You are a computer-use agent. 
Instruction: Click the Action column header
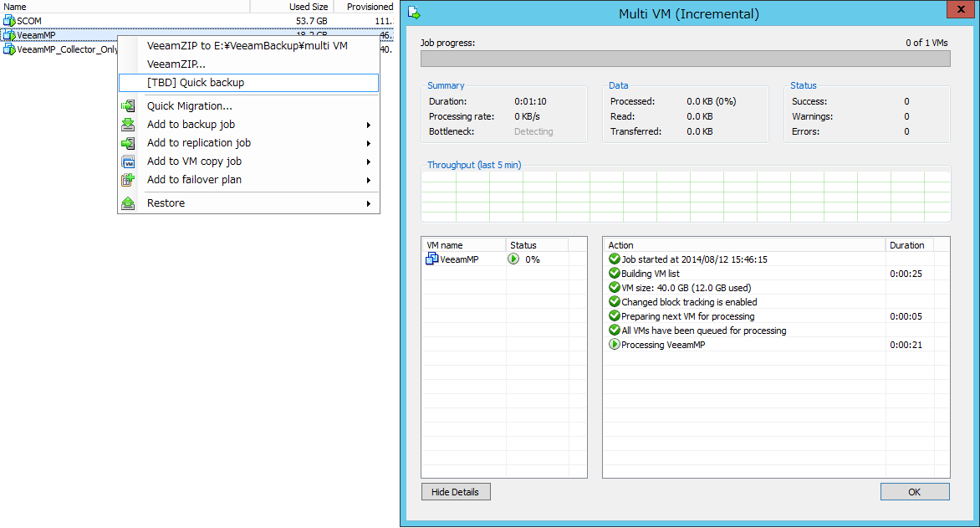[744, 245]
